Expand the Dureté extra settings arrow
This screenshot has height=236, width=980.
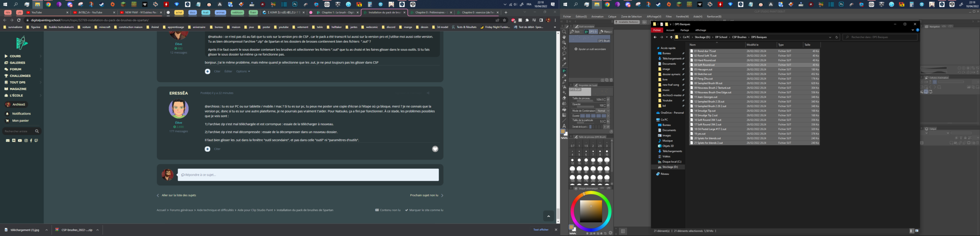coord(608,116)
